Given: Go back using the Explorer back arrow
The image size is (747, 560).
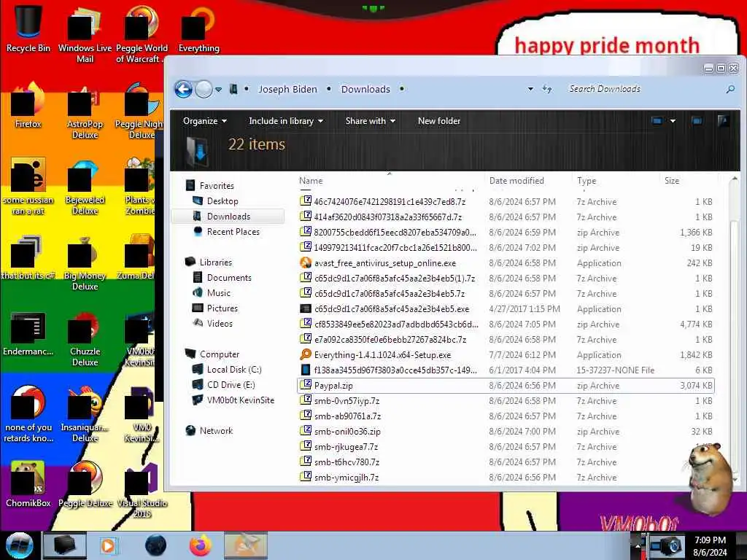Looking at the screenshot, I should [183, 89].
